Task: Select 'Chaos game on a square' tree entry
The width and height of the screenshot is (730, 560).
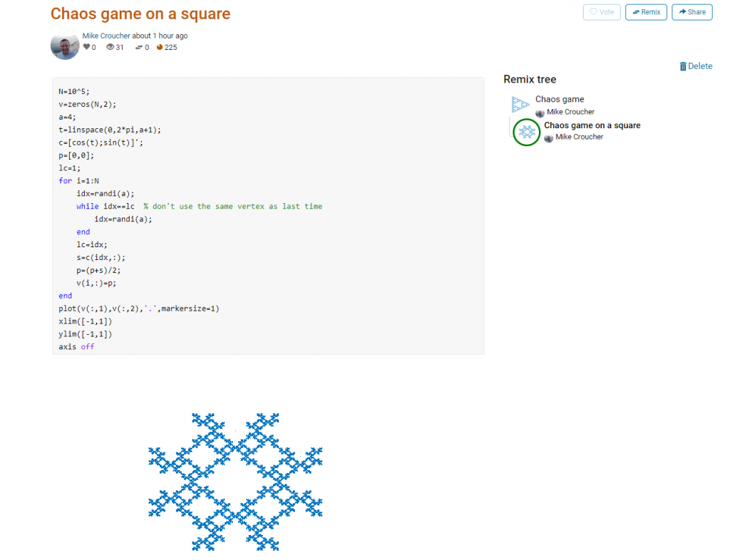Action: pyautogui.click(x=592, y=125)
